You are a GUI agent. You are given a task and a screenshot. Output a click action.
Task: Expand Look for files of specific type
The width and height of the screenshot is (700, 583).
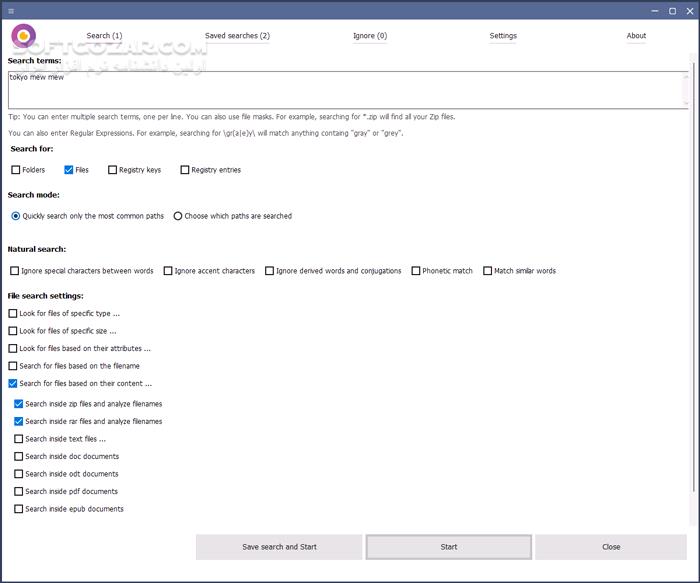pos(13,314)
